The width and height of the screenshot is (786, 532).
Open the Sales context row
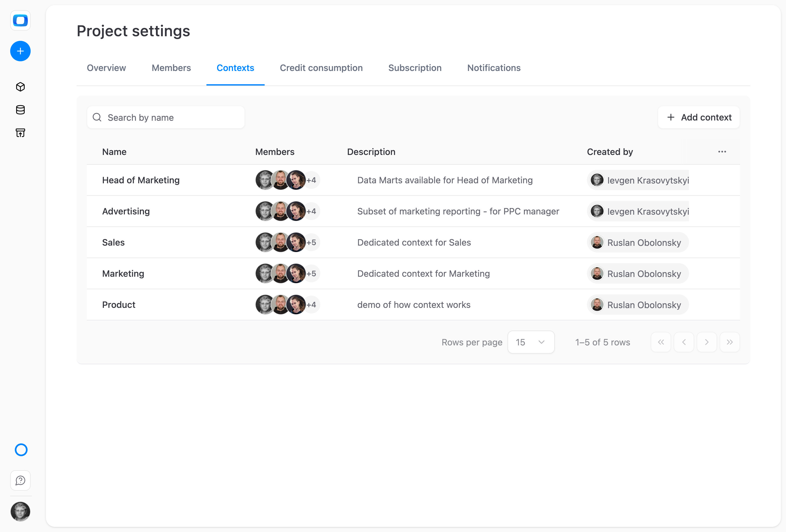tap(413, 242)
